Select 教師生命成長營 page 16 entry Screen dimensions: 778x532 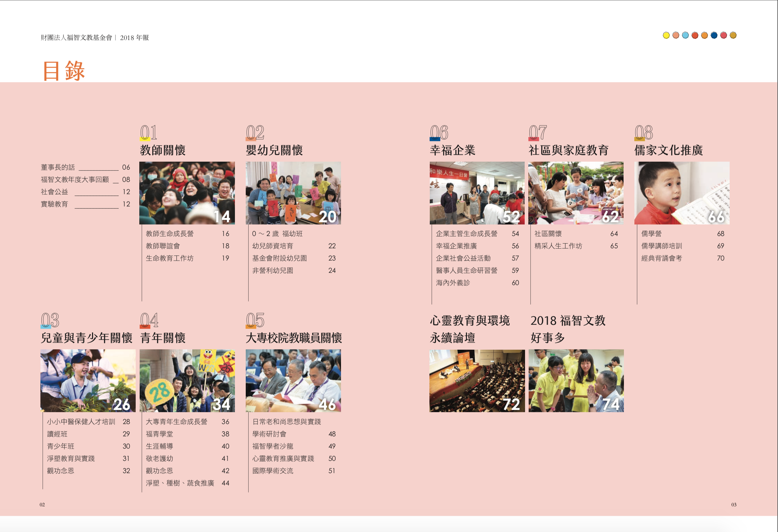[x=170, y=234]
